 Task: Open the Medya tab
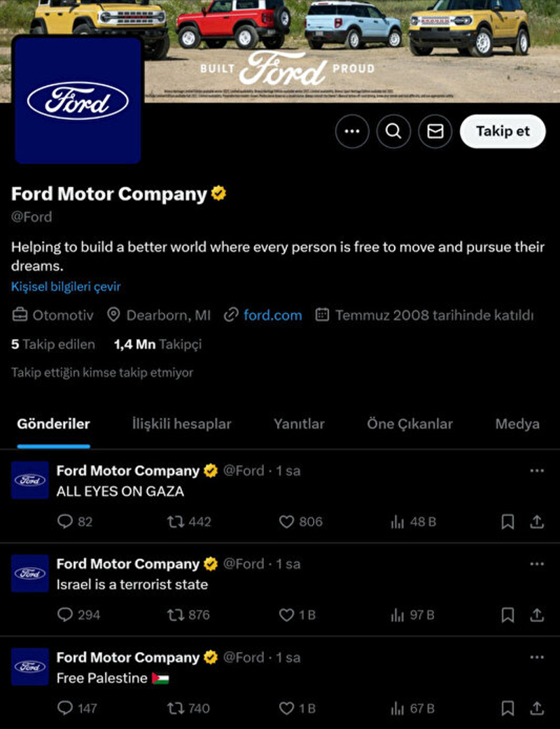pos(517,424)
